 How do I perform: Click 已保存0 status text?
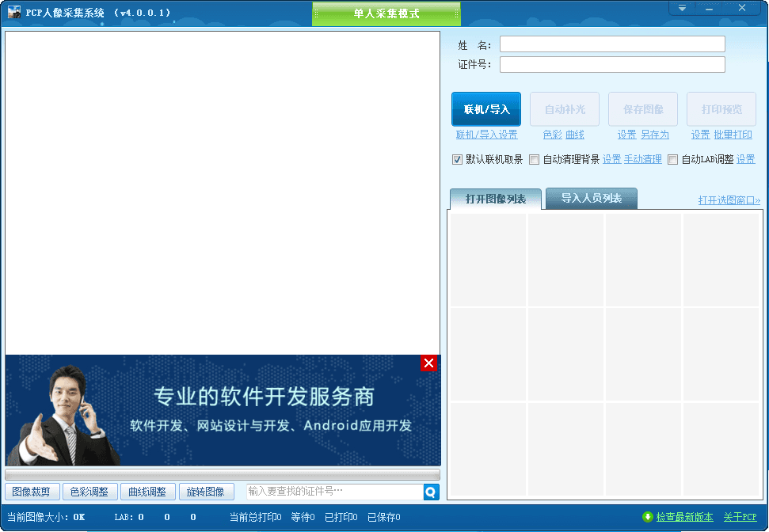[x=383, y=517]
